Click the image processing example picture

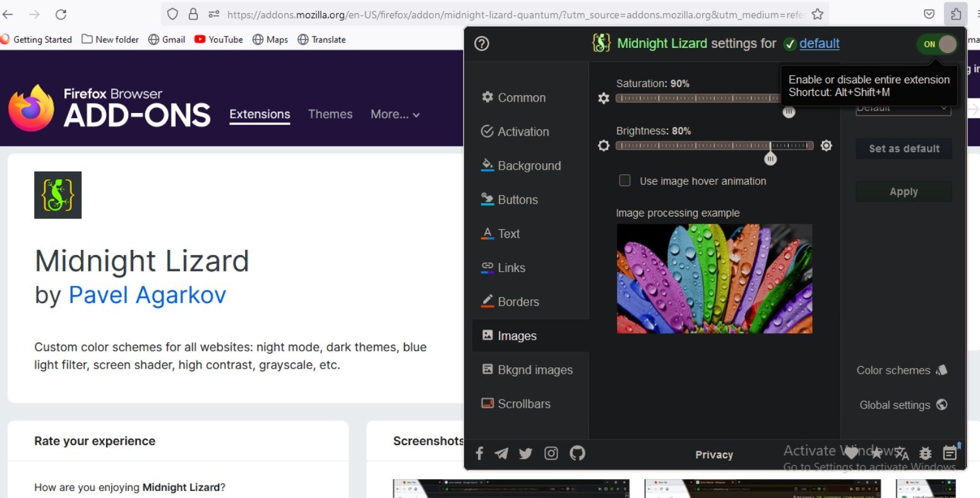click(714, 278)
